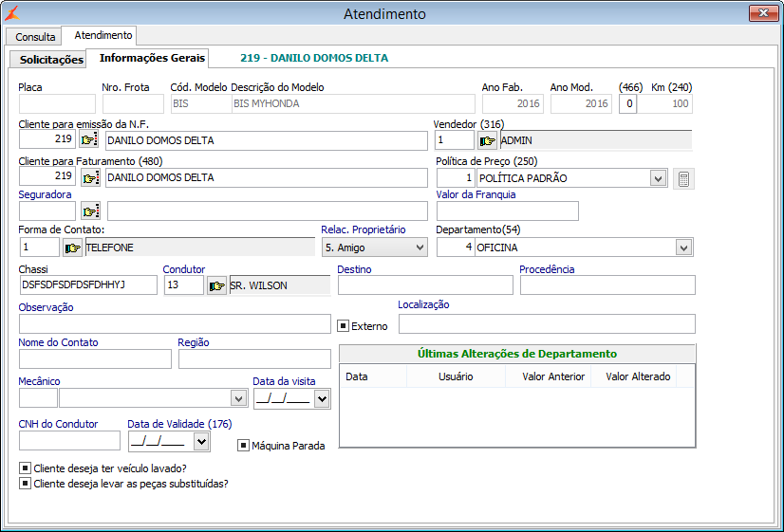Toggle the Máquina Parada checkbox
Viewport: 784px width, 532px height.
click(x=243, y=445)
